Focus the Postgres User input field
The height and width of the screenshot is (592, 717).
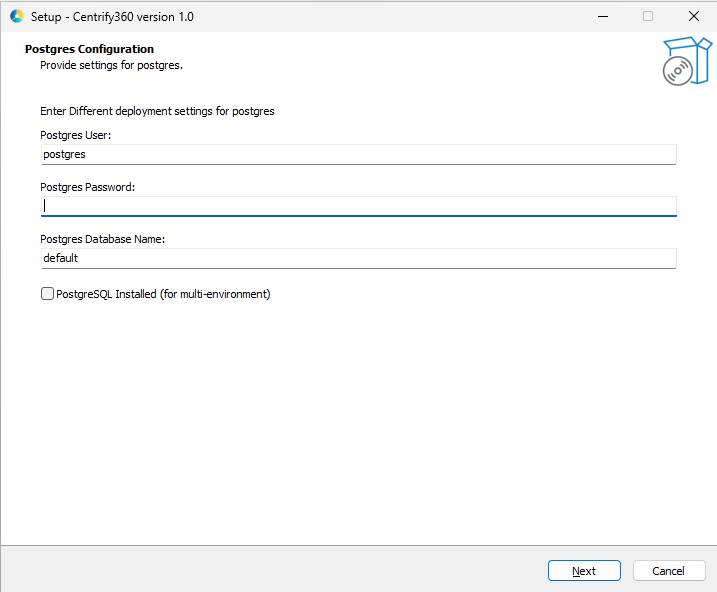click(358, 155)
